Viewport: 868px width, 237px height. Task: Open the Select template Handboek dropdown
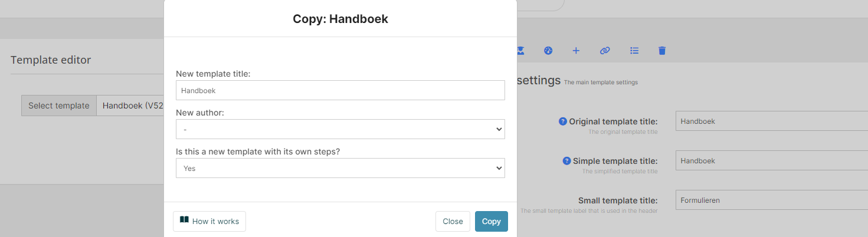pyautogui.click(x=131, y=106)
